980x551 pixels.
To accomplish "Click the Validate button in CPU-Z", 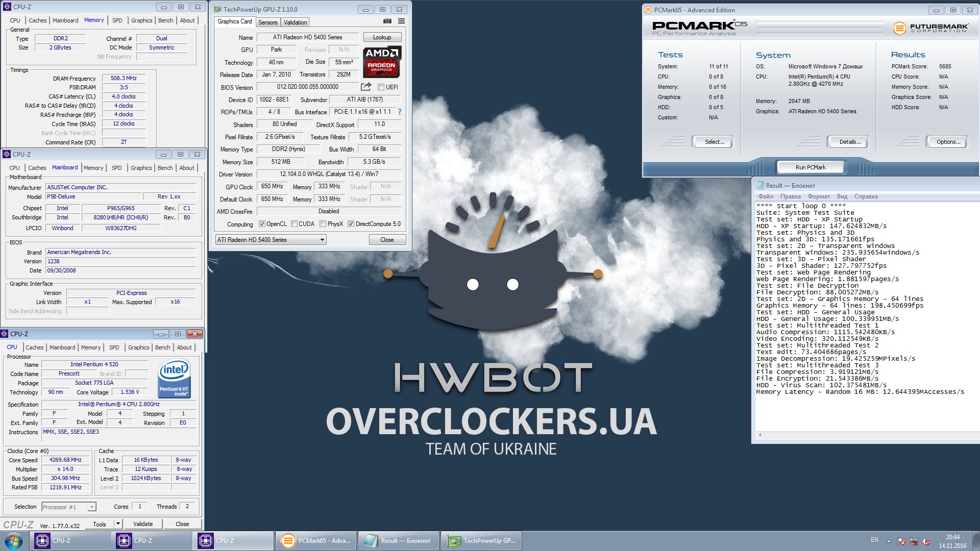I will [143, 524].
